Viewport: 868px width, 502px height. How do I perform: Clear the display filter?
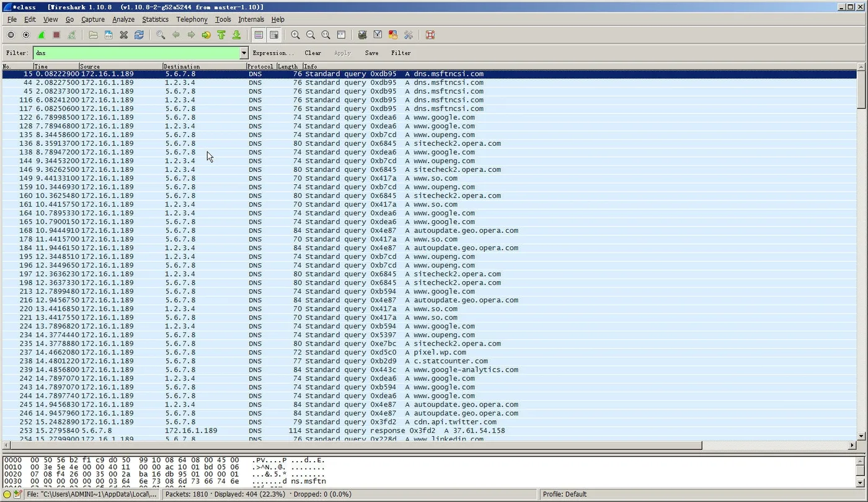tap(313, 53)
